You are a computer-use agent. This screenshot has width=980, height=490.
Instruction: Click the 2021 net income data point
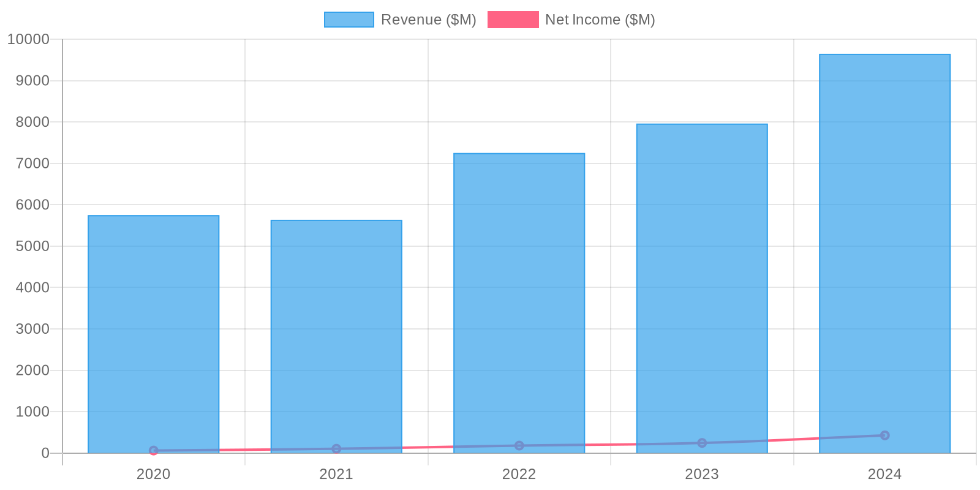336,449
